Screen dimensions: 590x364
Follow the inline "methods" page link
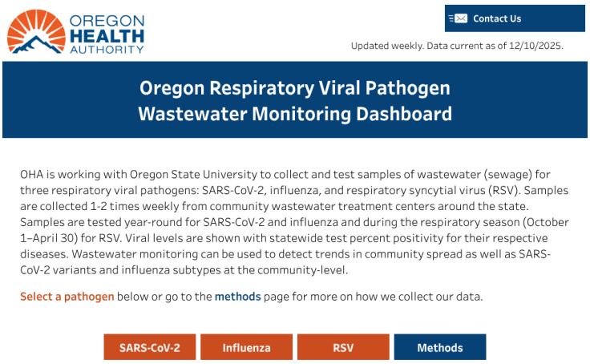pos(237,297)
